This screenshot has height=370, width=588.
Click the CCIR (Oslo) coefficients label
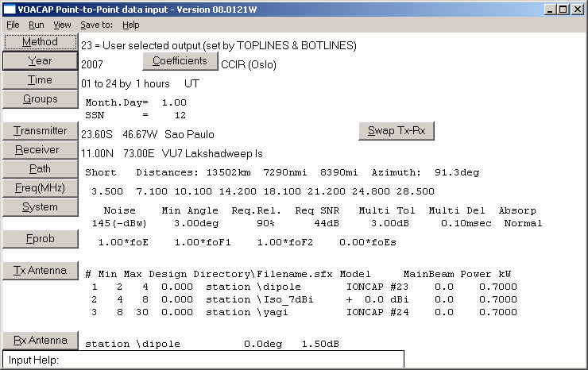(248, 64)
